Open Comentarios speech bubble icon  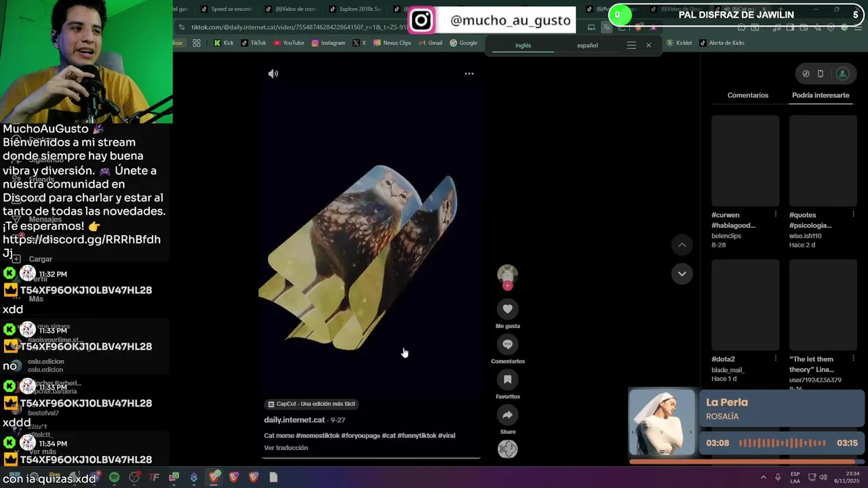point(507,344)
